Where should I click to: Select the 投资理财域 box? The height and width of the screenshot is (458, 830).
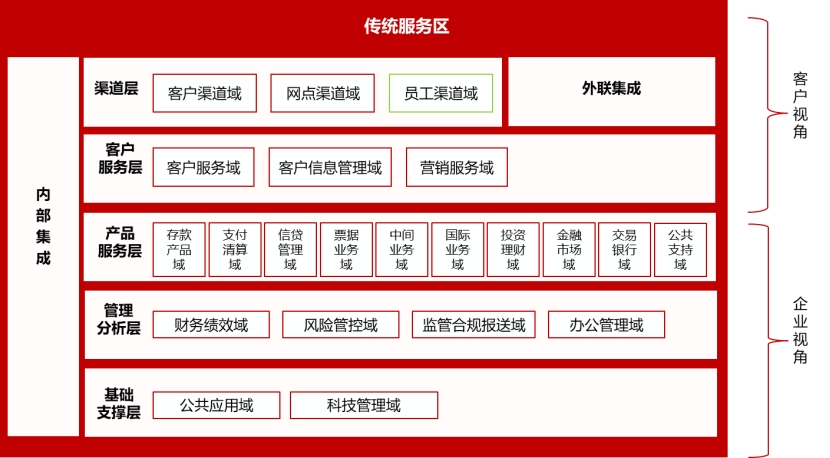[513, 249]
